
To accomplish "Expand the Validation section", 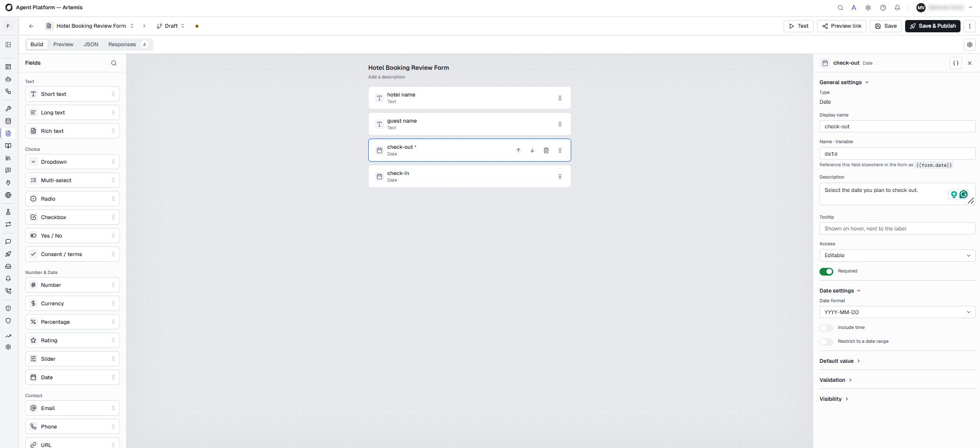I will (836, 380).
